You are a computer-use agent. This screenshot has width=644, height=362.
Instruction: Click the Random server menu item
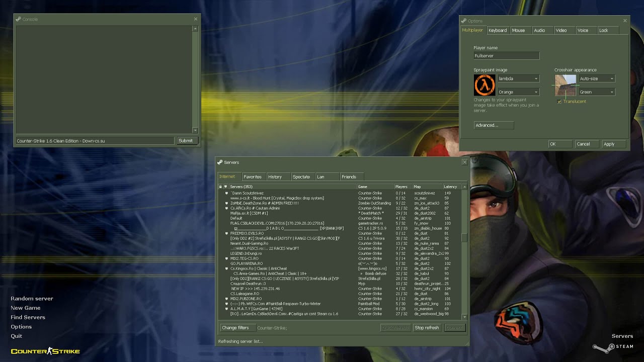click(x=32, y=299)
